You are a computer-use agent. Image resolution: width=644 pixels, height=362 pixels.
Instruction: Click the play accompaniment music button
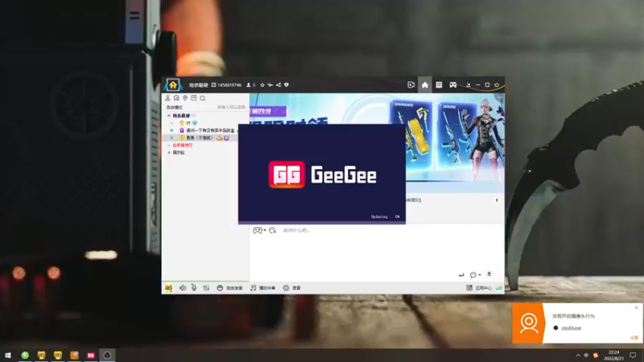[263, 288]
